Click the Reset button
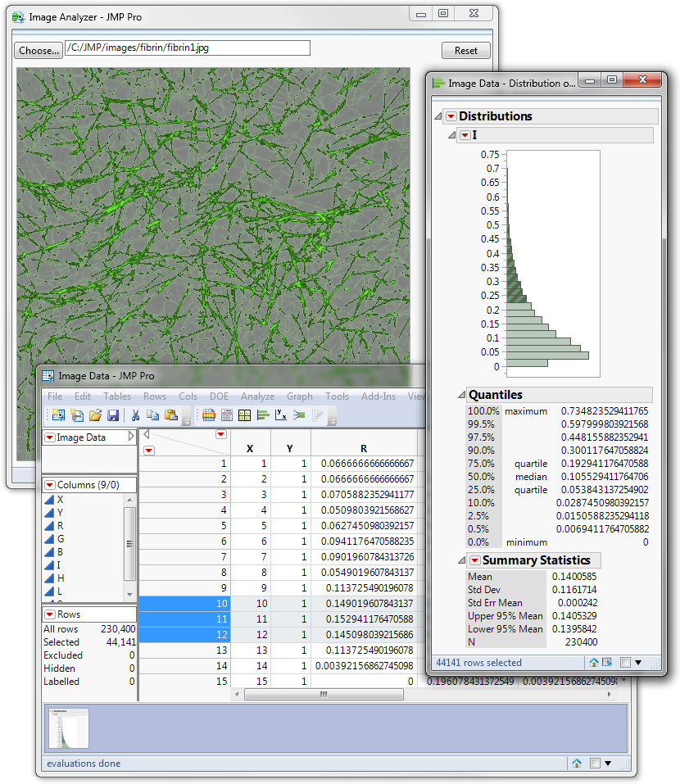This screenshot has height=784, width=680. [465, 51]
